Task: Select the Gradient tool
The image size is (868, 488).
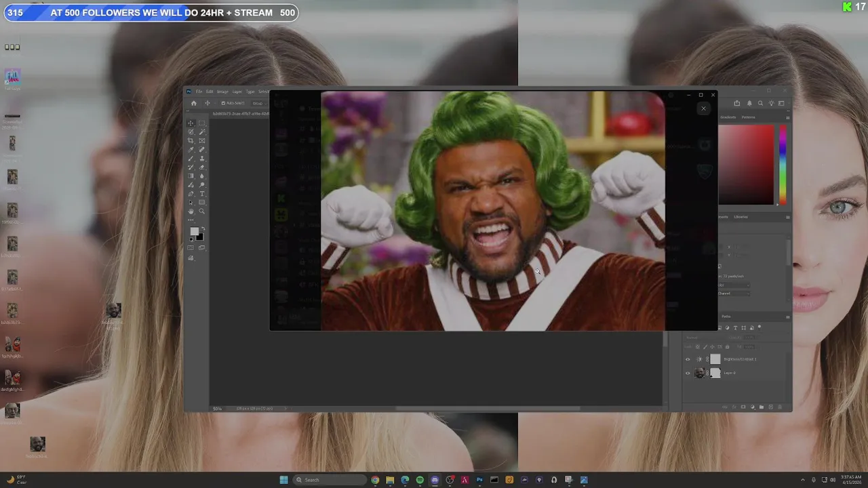Action: [191, 176]
